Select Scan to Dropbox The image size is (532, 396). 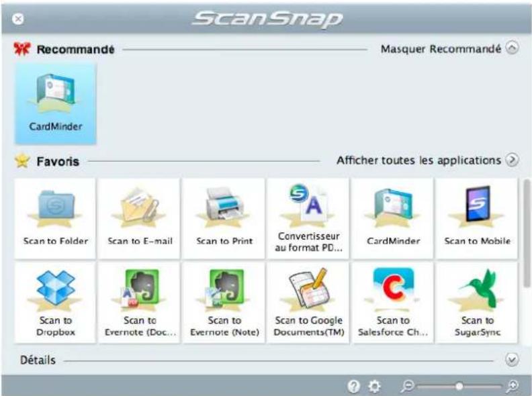click(x=55, y=303)
